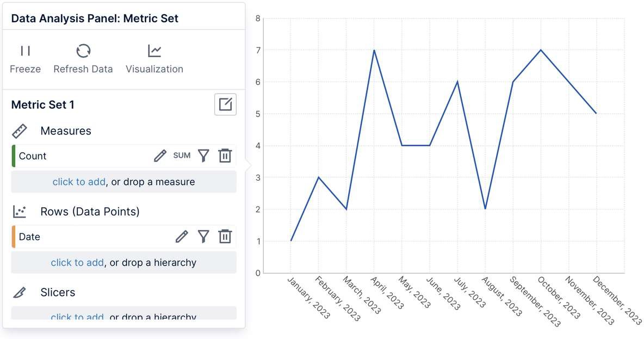This screenshot has width=644, height=339.
Task: Filter the Count measure
Action: pyautogui.click(x=203, y=156)
